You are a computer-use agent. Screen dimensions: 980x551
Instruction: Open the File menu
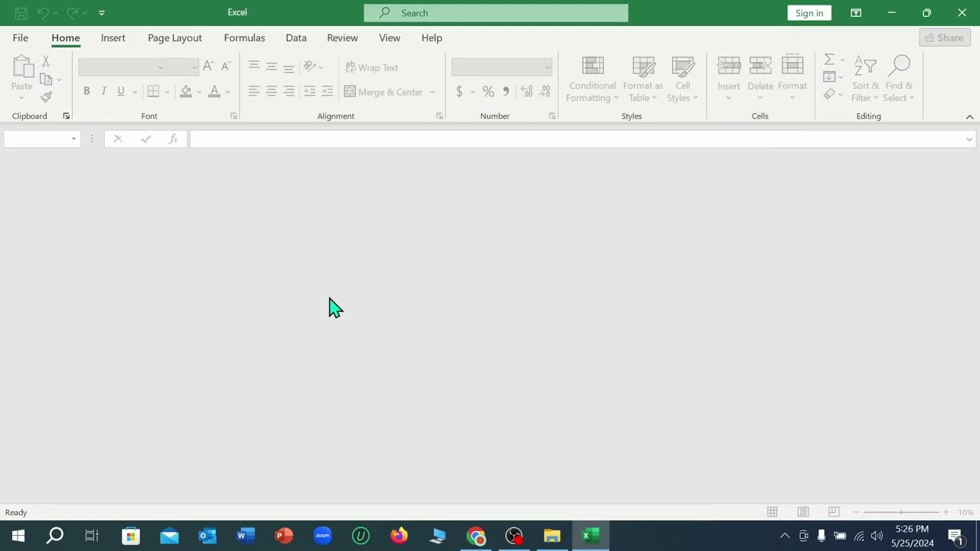(x=21, y=37)
